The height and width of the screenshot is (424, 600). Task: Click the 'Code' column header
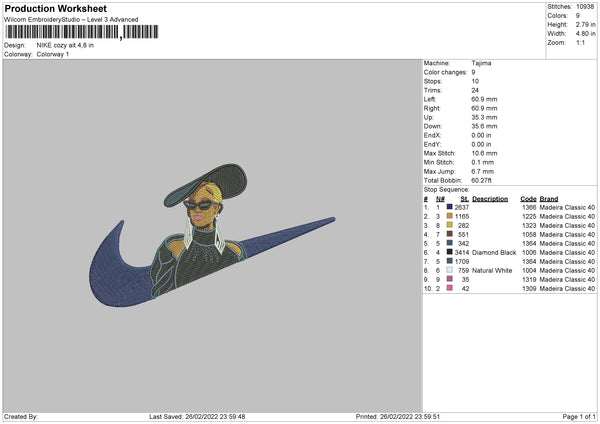coord(528,199)
